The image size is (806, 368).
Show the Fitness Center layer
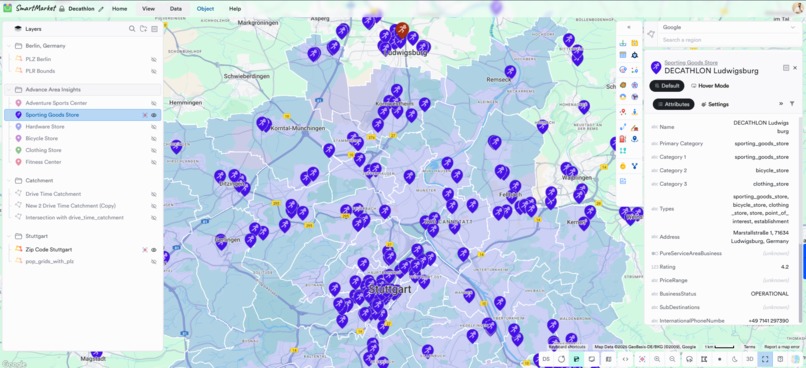(153, 162)
